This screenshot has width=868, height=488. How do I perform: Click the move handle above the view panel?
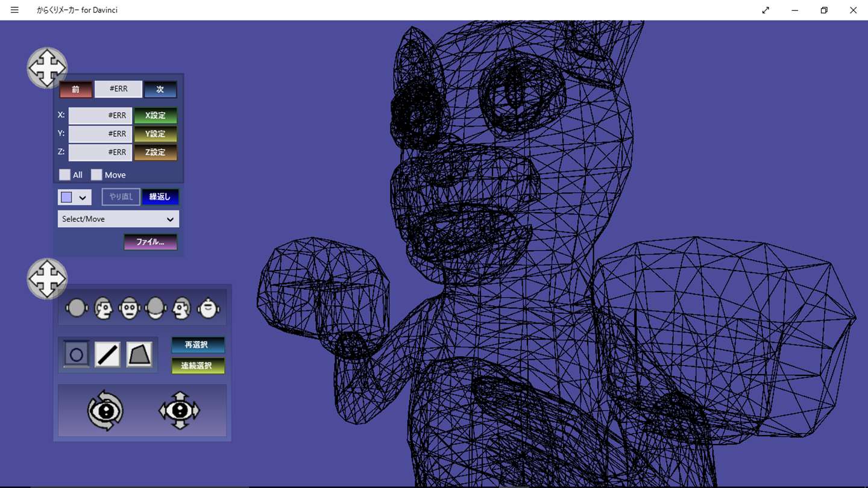point(47,279)
